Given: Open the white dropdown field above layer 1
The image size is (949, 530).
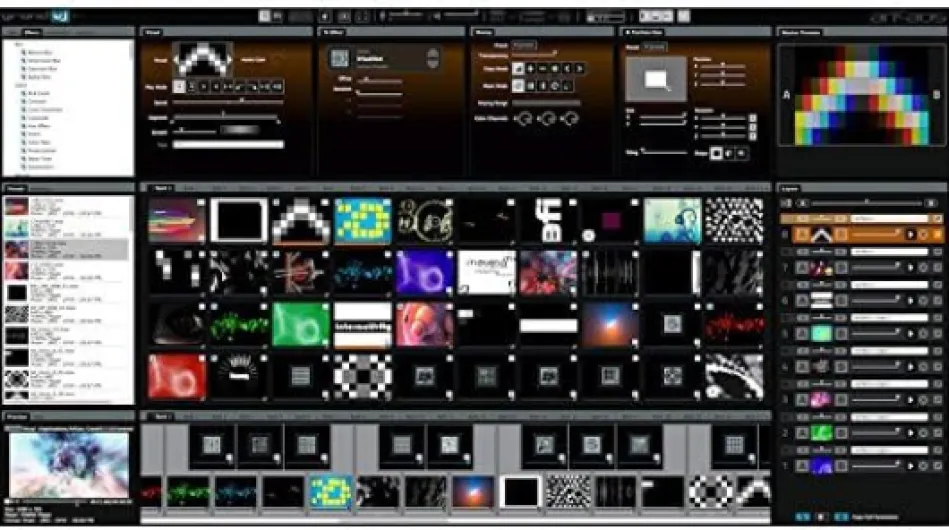Looking at the screenshot, I should (890, 450).
